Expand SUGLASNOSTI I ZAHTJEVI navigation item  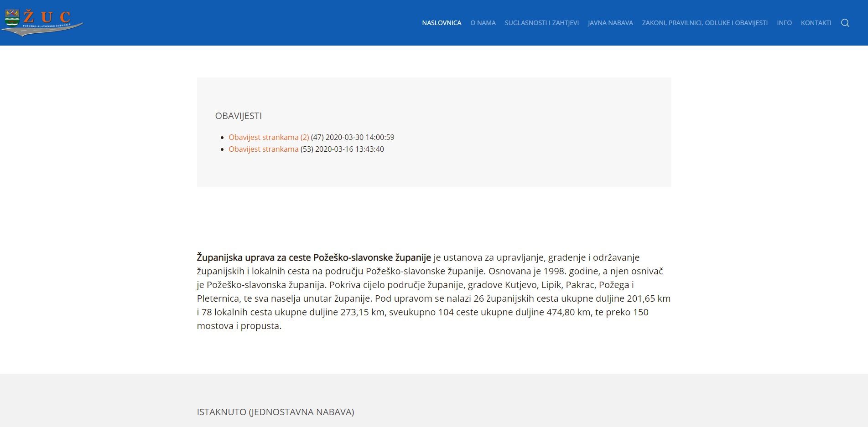(541, 23)
